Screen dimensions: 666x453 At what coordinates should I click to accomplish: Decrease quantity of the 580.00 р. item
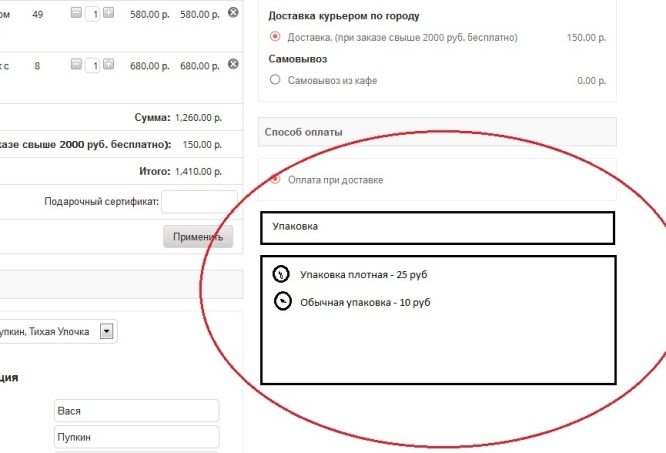coord(76,13)
